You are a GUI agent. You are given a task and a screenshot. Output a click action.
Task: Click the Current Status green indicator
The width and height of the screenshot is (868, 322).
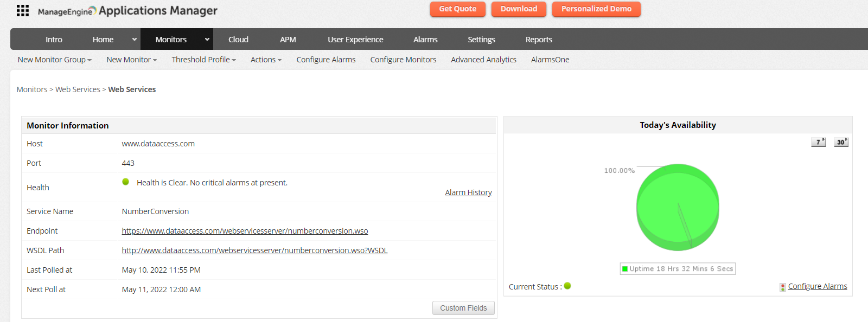click(567, 286)
